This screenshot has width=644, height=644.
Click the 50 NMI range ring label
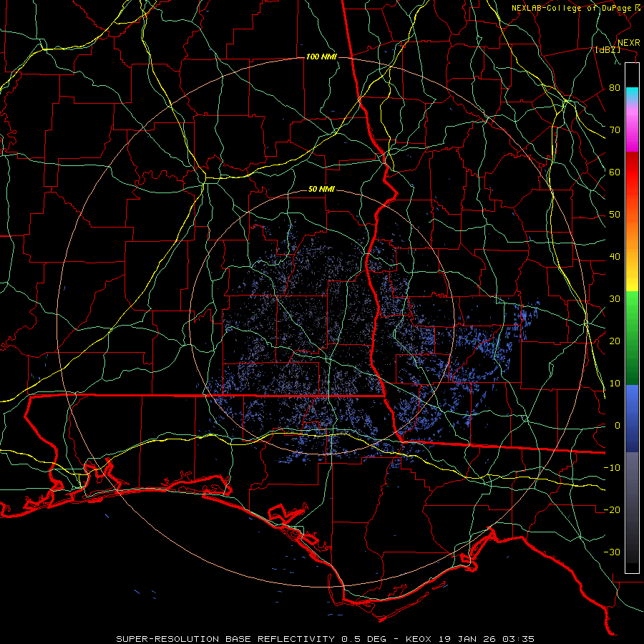(x=321, y=189)
